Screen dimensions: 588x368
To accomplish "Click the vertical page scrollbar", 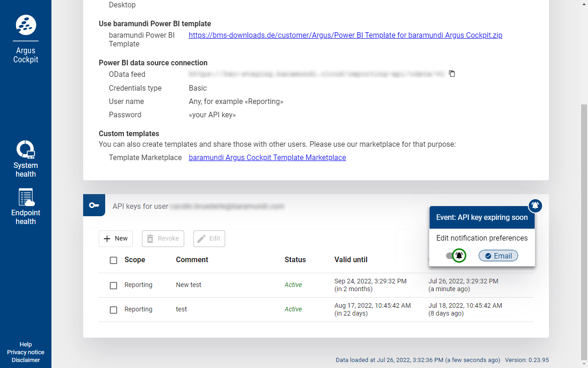I will [584, 230].
